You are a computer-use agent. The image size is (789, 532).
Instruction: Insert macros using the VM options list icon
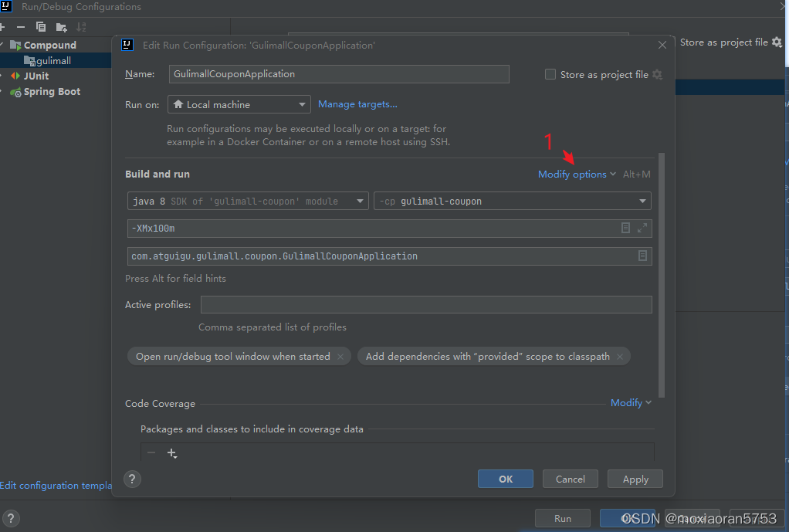click(625, 228)
